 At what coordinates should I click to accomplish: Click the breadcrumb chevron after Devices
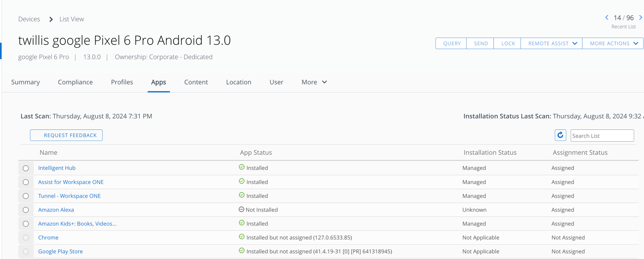[x=51, y=19]
